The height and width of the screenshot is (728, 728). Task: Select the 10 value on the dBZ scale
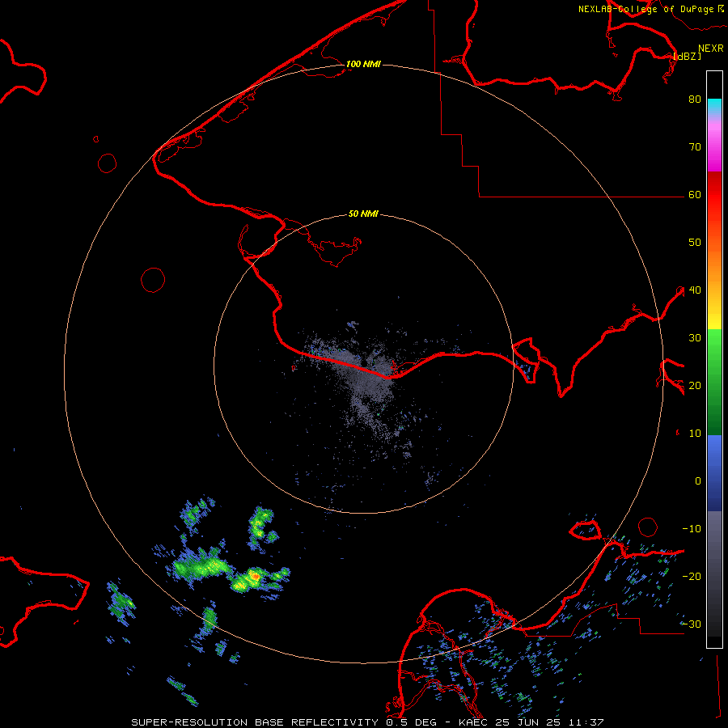[x=695, y=434]
